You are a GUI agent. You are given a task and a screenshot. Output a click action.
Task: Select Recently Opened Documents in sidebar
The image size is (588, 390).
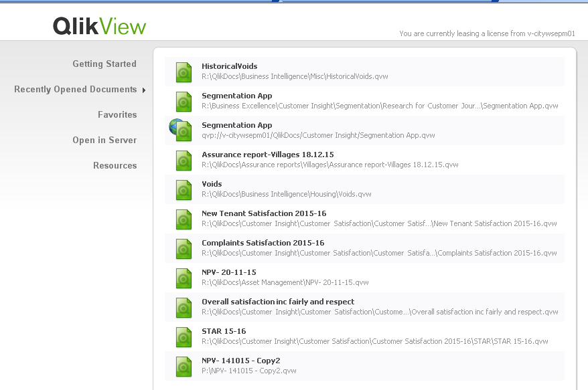[76, 89]
